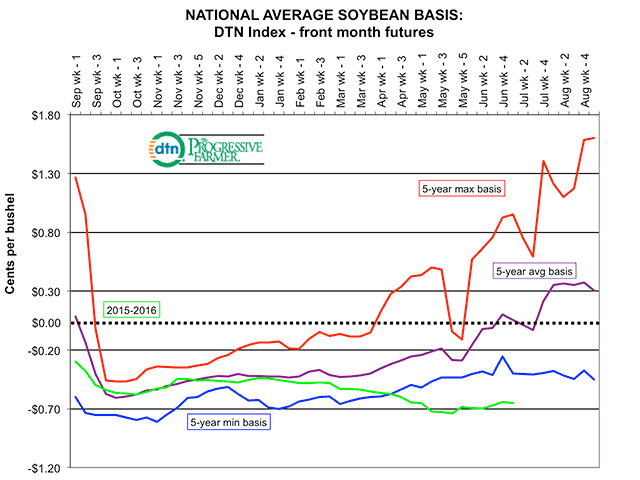Image resolution: width=640 pixels, height=480 pixels.
Task: Click the 'Oct wk - 1' x-axis label
Action: pyautogui.click(x=117, y=83)
